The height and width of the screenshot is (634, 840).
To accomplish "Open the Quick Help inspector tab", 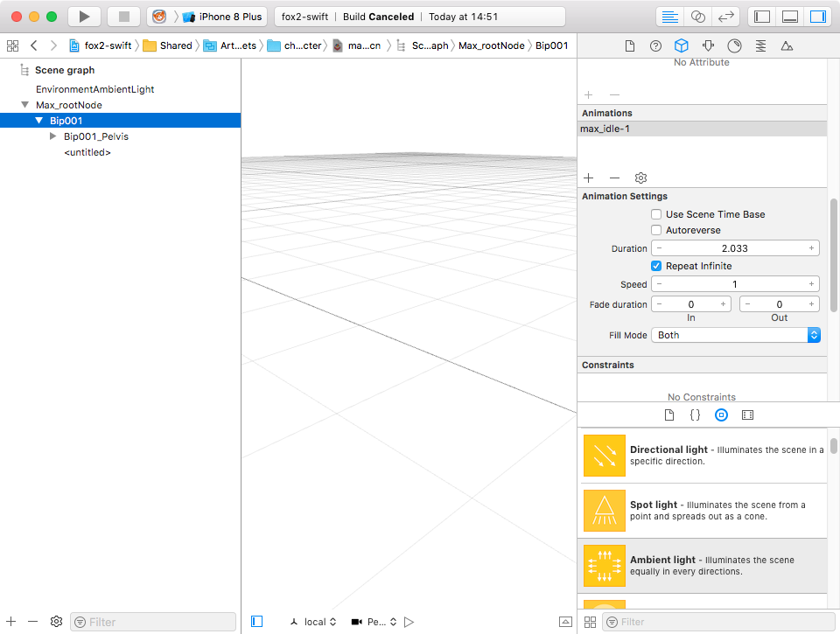I will [x=655, y=46].
